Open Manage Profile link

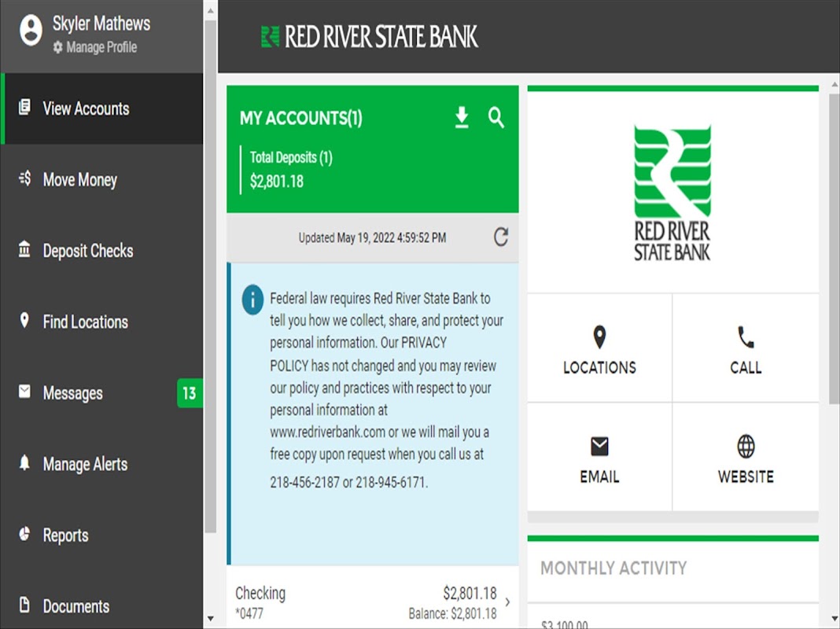(x=95, y=48)
